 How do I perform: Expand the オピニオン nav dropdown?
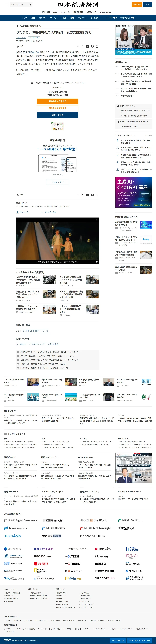tap(83, 18)
